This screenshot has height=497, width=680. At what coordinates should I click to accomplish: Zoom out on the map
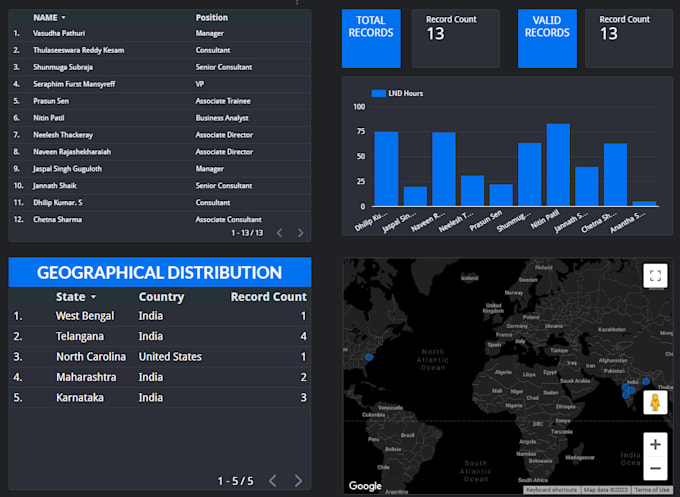(655, 468)
